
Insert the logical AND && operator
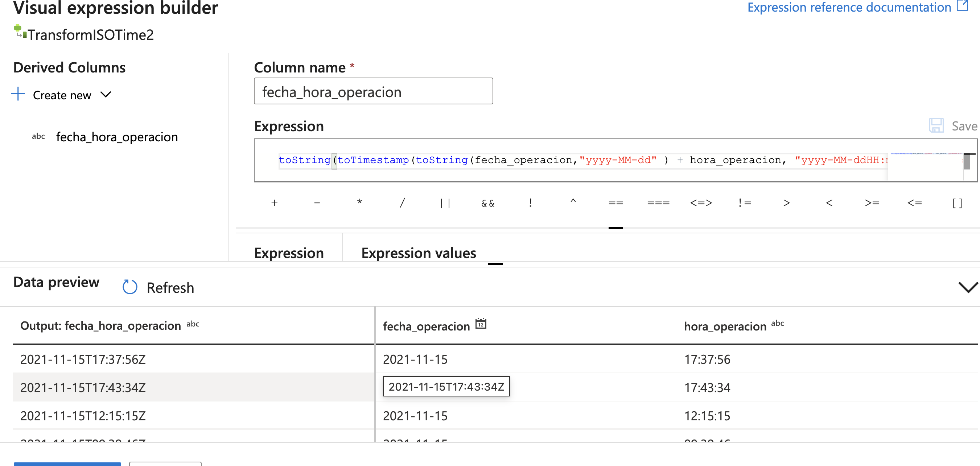[x=488, y=203]
